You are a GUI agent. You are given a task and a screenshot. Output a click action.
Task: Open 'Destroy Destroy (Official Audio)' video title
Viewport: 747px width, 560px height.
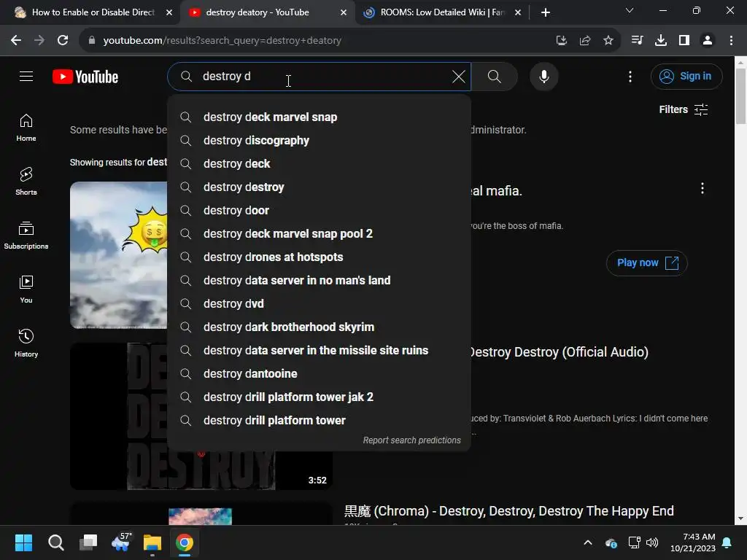(x=558, y=352)
